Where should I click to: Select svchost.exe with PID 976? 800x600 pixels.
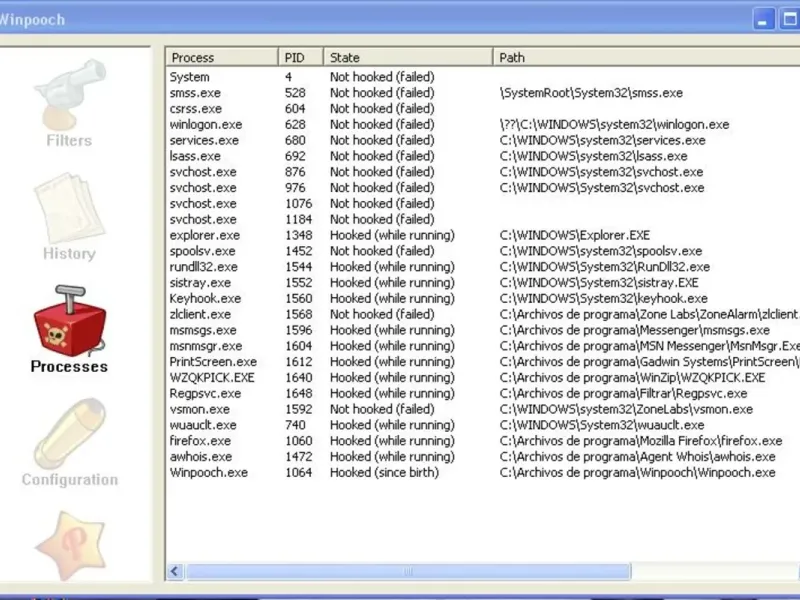[483, 188]
